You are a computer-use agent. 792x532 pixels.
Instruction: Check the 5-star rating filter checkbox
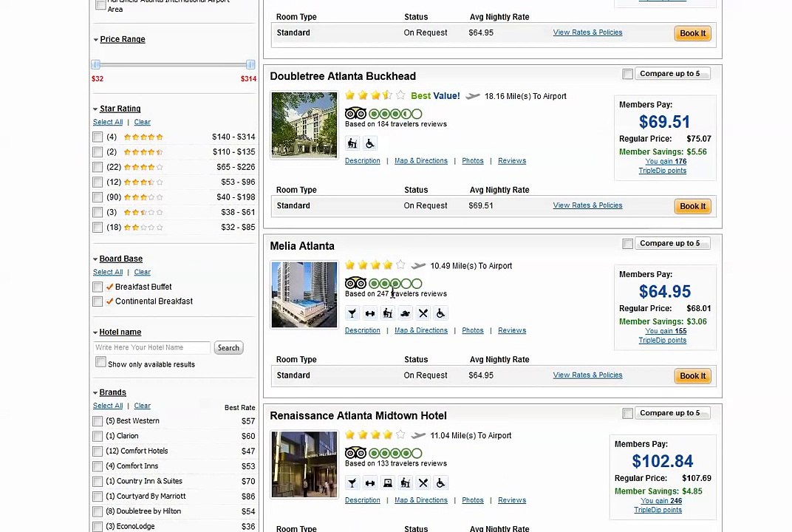[98, 137]
